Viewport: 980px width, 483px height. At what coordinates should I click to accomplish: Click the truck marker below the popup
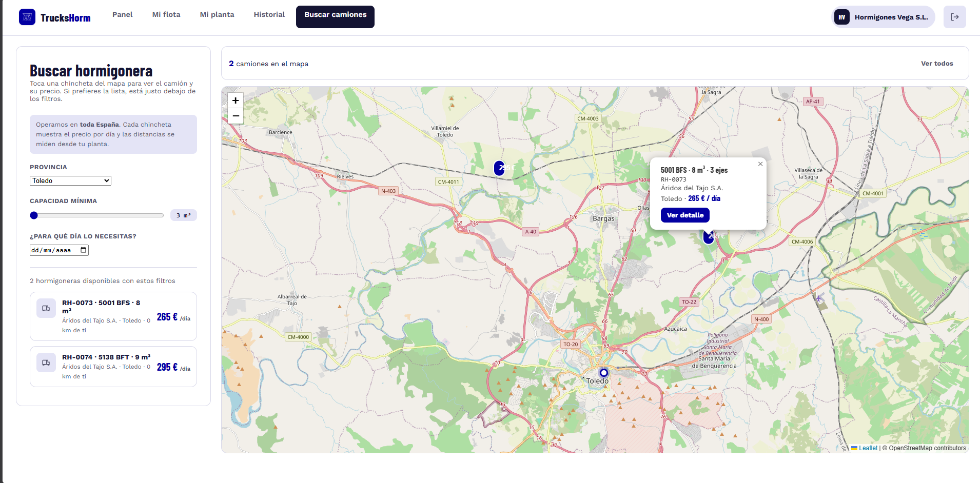[x=709, y=236]
